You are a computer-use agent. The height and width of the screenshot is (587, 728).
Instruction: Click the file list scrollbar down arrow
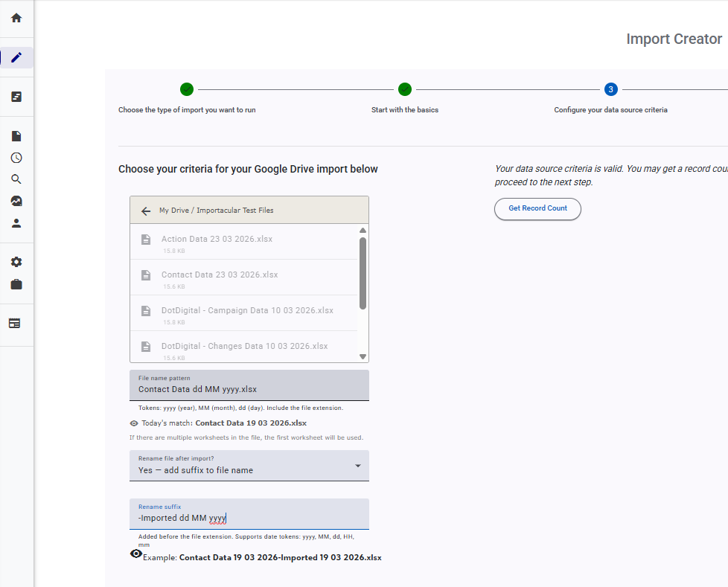click(x=363, y=356)
